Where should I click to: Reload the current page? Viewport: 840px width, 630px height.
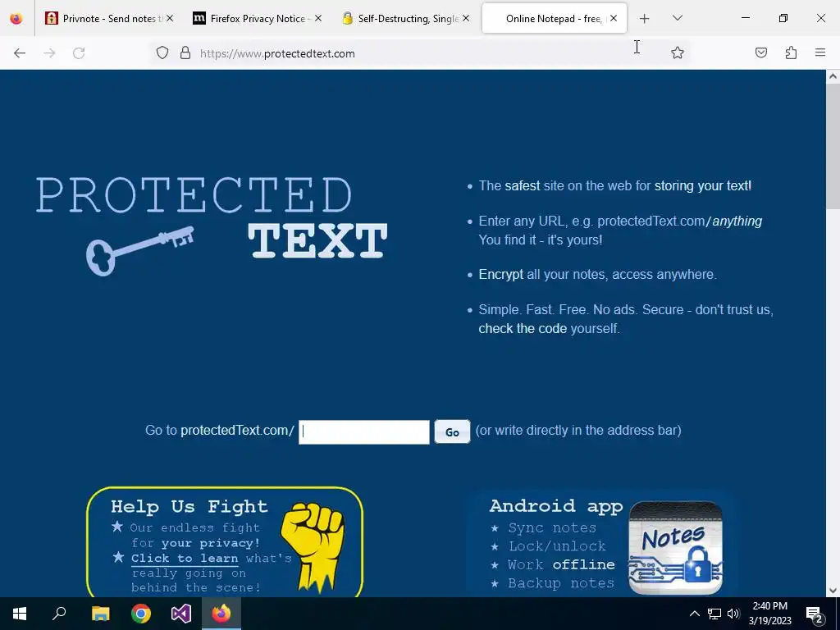point(79,53)
